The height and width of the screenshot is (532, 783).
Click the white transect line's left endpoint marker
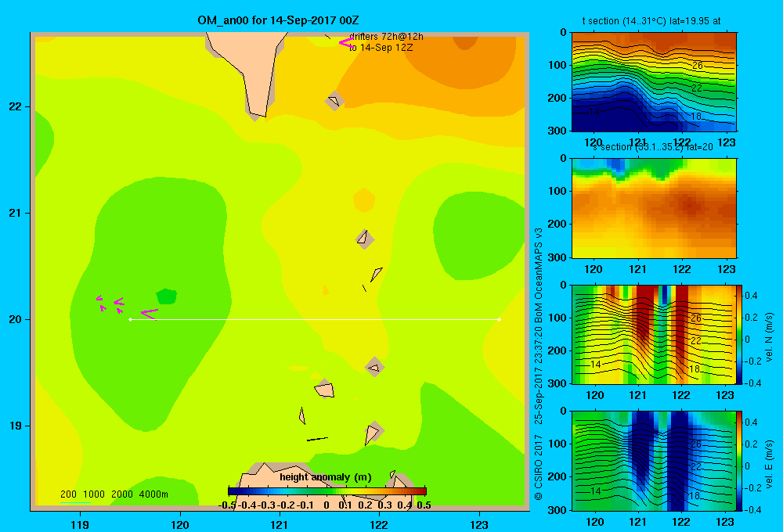coord(130,319)
